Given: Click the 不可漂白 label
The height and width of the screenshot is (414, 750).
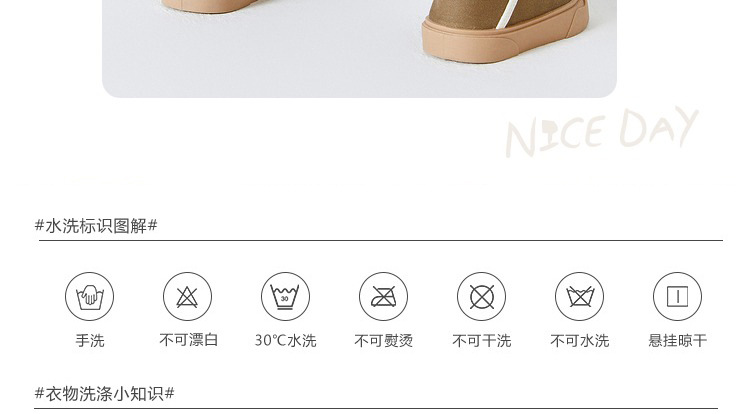Looking at the screenshot, I should click(189, 340).
